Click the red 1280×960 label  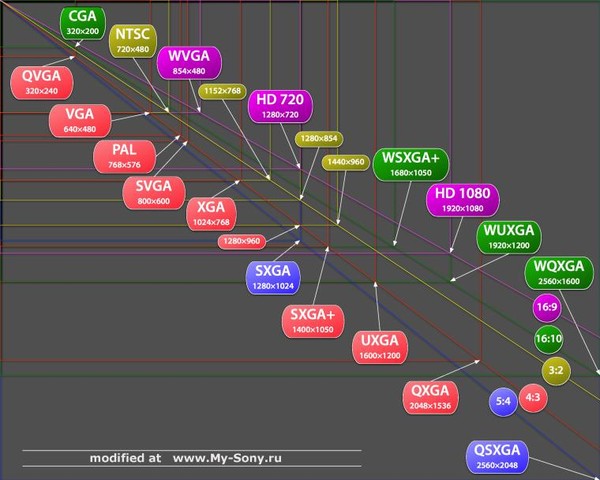[241, 241]
